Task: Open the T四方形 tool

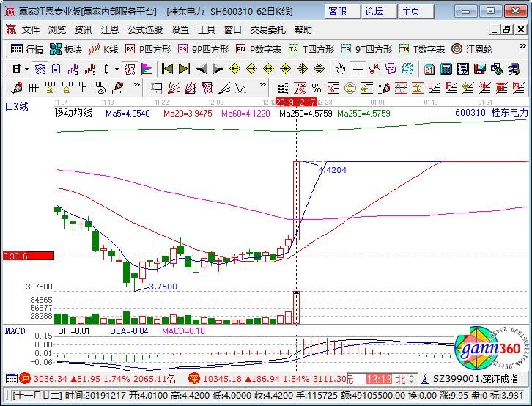Action: click(x=311, y=50)
